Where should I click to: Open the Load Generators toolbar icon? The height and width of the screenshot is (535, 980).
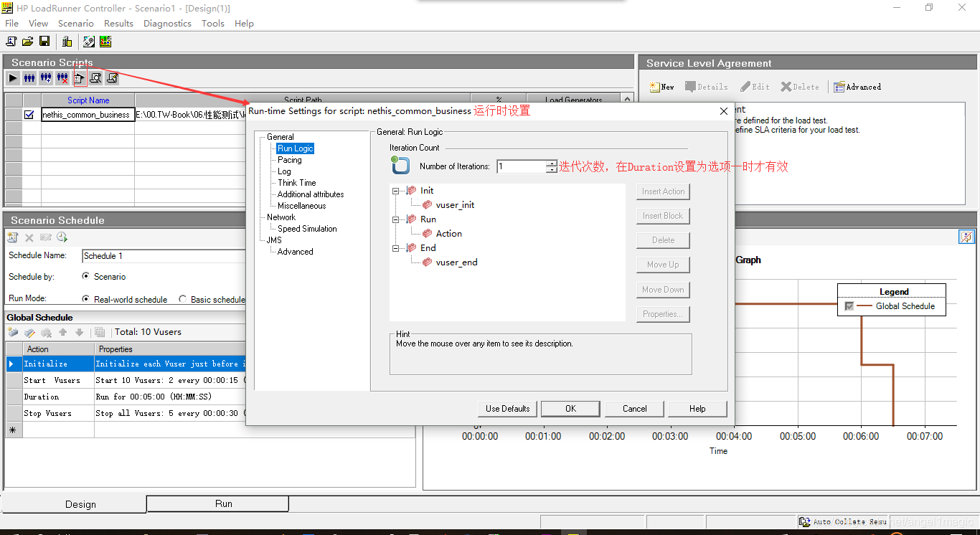67,42
